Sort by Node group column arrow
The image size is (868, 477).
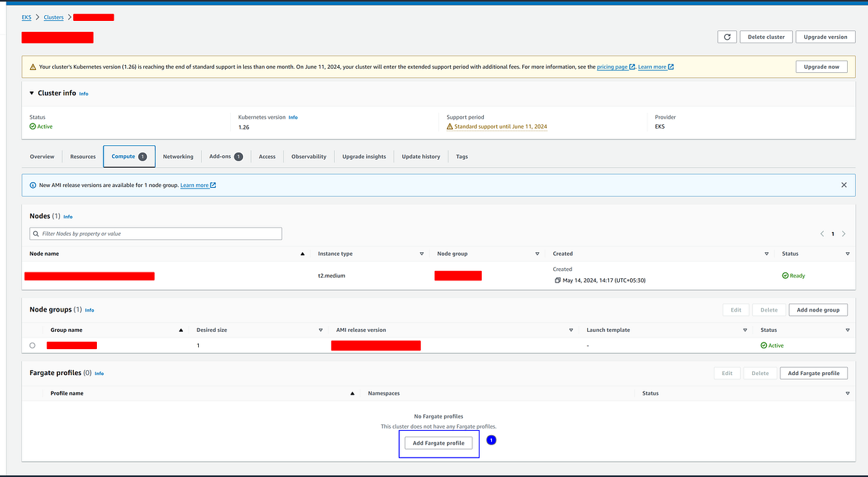coord(537,254)
